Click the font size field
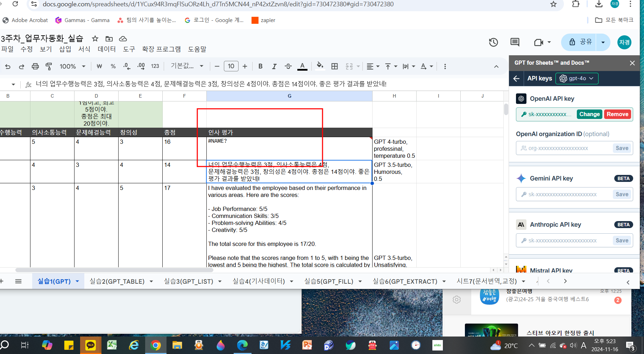The height and width of the screenshot is (354, 644). click(231, 66)
